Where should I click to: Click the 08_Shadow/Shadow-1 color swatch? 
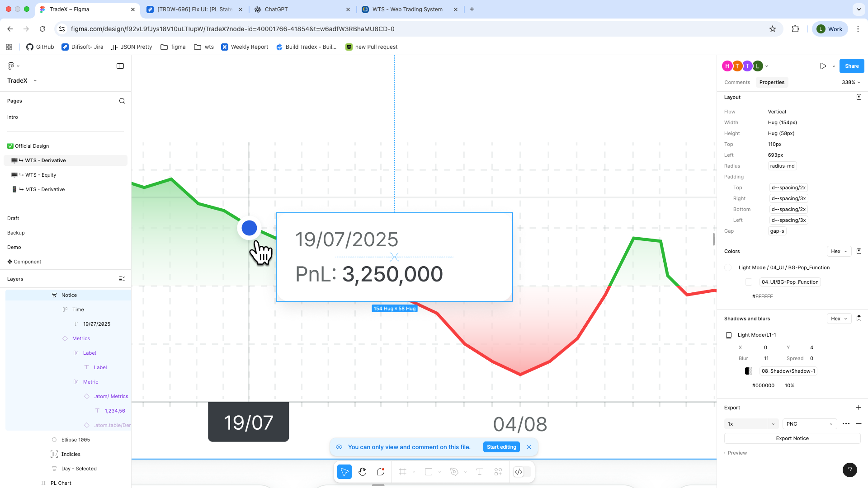749,371
